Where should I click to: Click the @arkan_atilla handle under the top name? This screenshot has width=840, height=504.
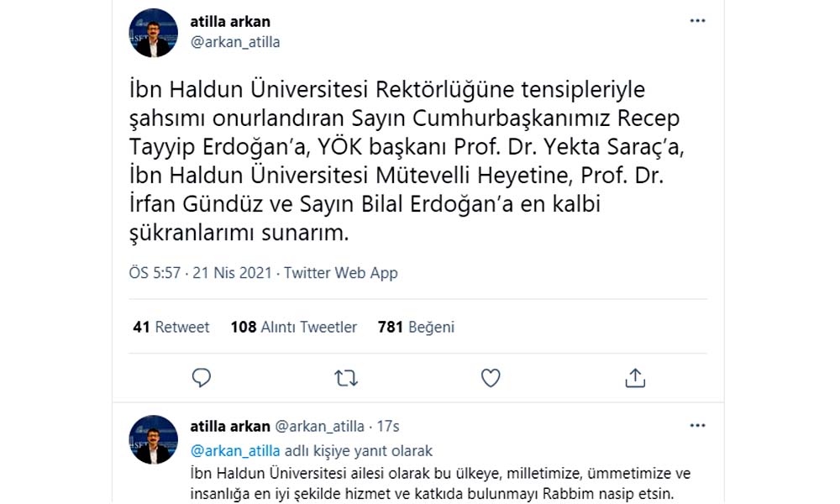235,42
